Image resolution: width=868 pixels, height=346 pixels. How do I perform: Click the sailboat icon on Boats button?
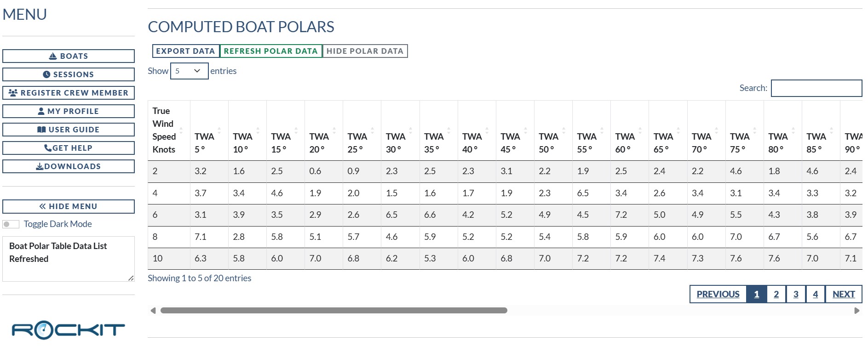point(53,56)
